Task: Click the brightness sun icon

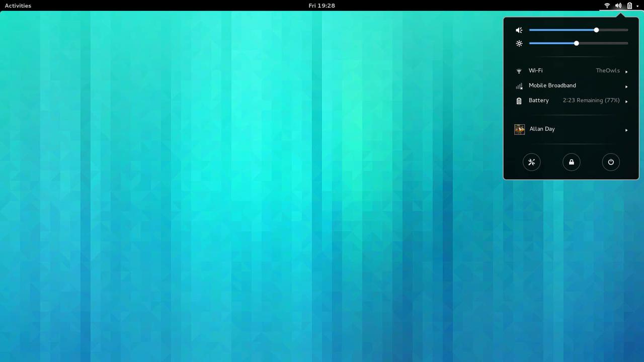Action: [x=519, y=44]
